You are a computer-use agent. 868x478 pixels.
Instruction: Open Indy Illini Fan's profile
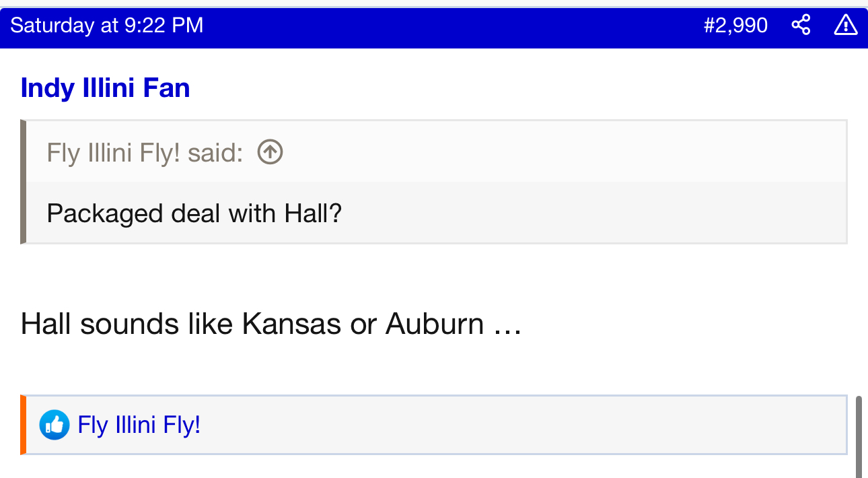[x=105, y=88]
